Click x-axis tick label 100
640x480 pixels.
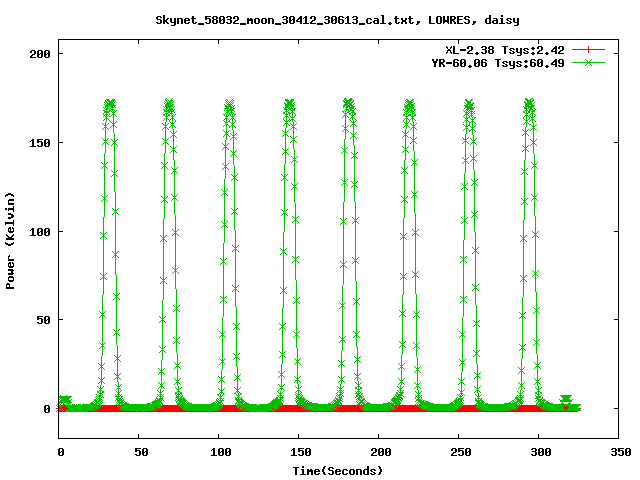point(220,452)
